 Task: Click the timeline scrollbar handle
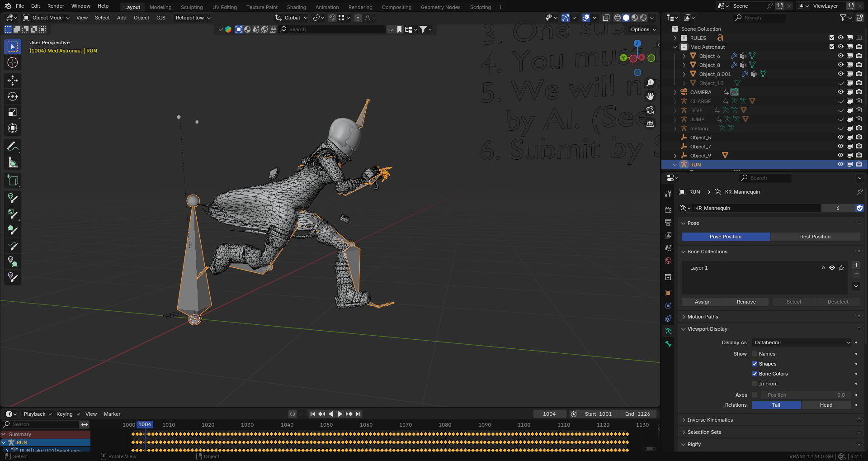point(650,449)
